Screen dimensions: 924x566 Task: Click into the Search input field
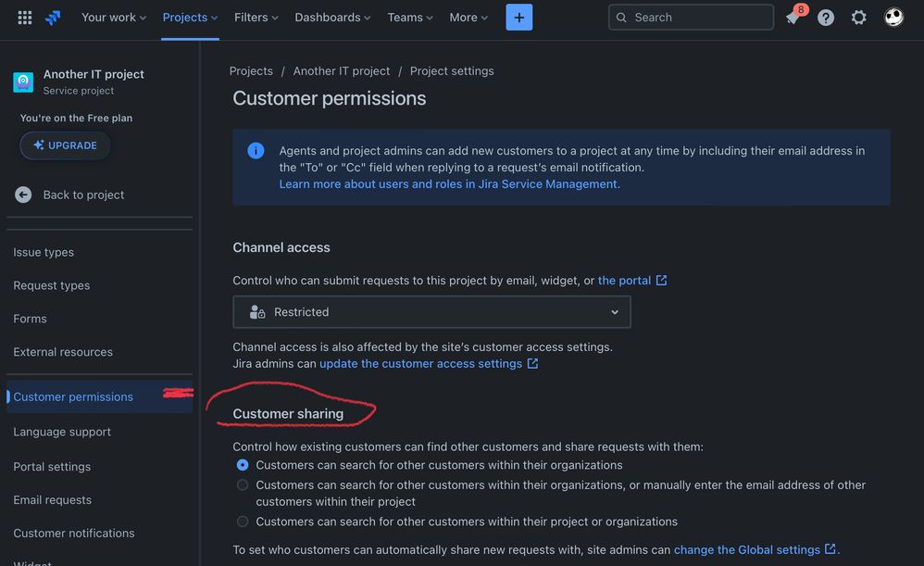(x=691, y=17)
